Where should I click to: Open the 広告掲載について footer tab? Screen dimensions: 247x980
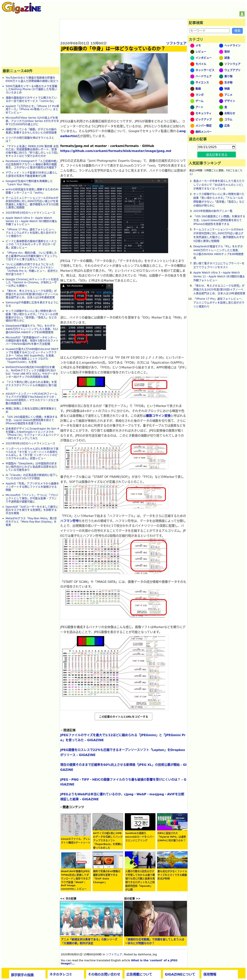[142, 974]
